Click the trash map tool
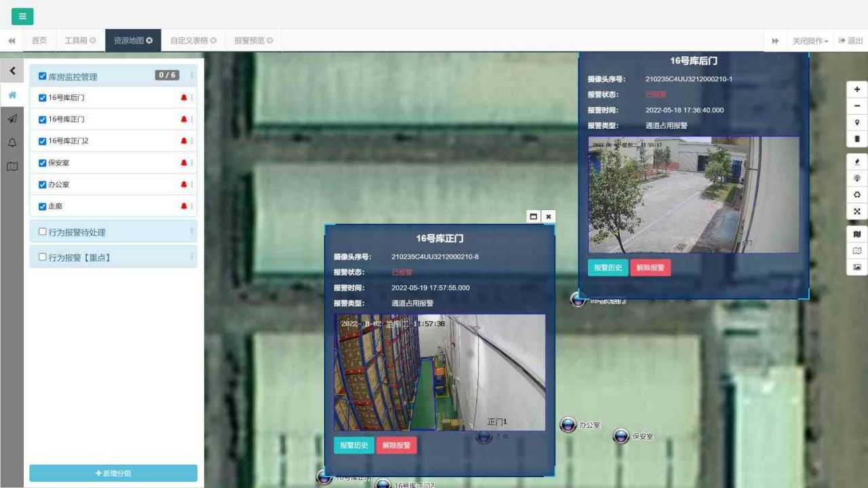Image resolution: width=868 pixels, height=488 pixels. (857, 139)
